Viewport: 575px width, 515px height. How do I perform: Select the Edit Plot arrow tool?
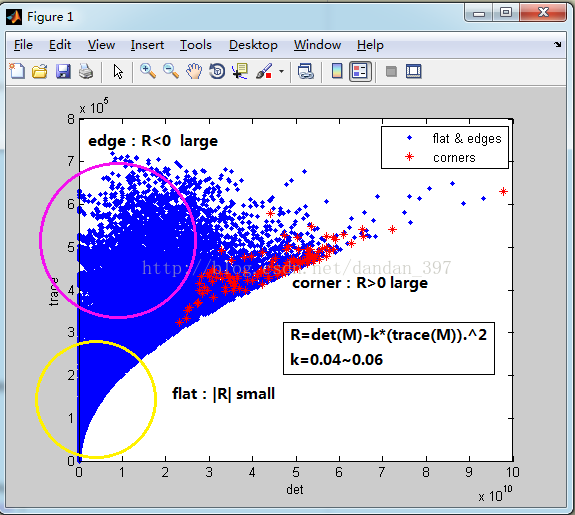coord(118,72)
